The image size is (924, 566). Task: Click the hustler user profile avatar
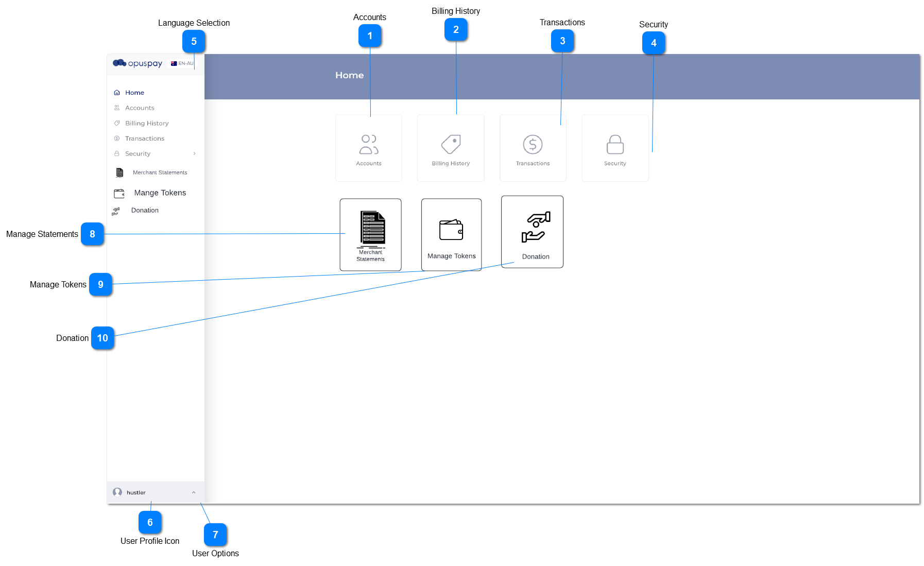117,492
